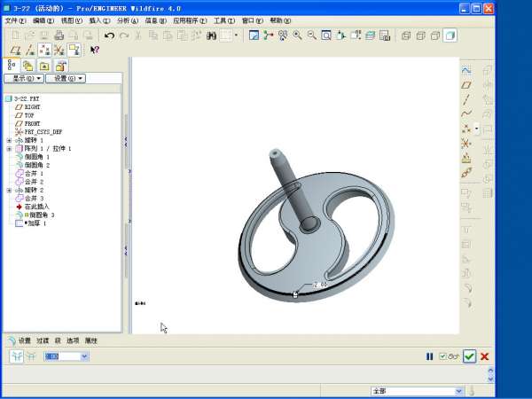
Task: Click the green checkmark to accept feature
Action: (x=469, y=356)
